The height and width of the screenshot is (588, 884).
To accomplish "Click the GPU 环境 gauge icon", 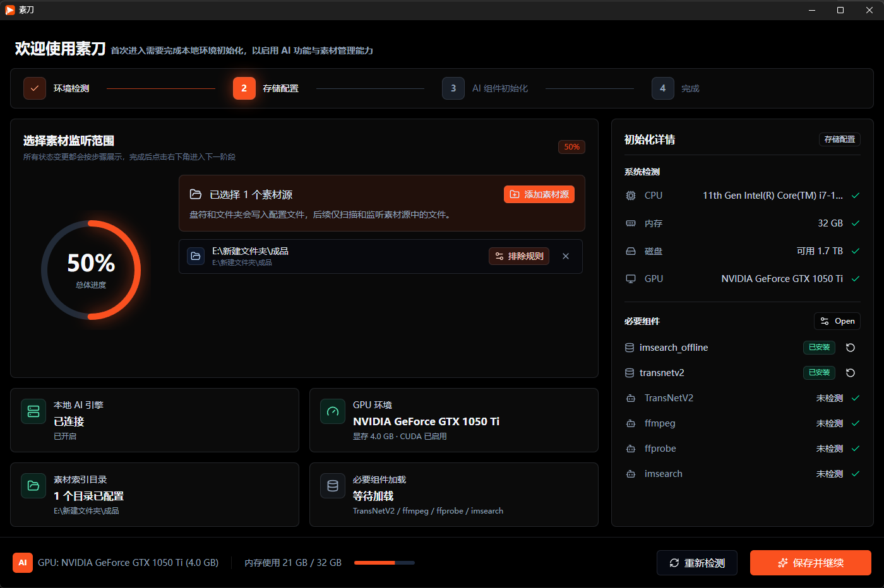I will tap(333, 411).
